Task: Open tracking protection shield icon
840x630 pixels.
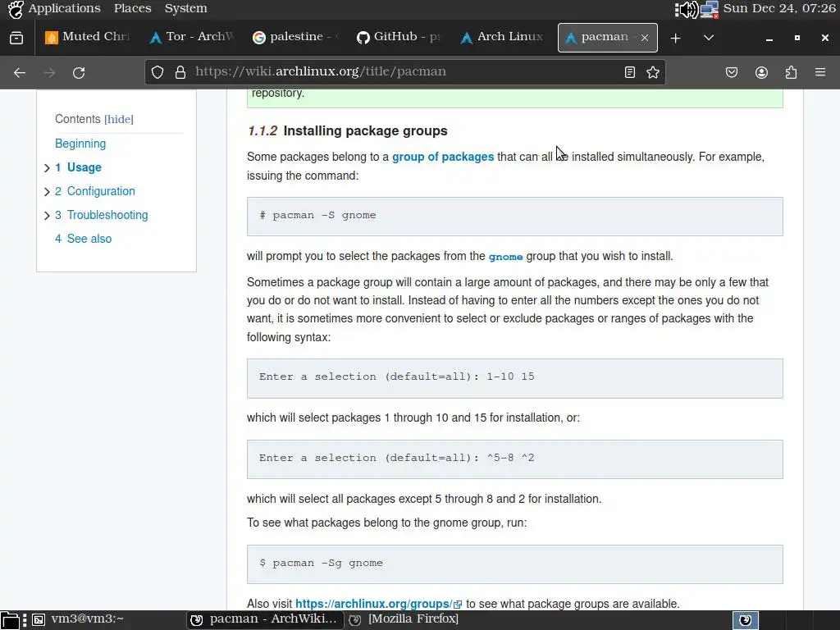Action: [157, 72]
